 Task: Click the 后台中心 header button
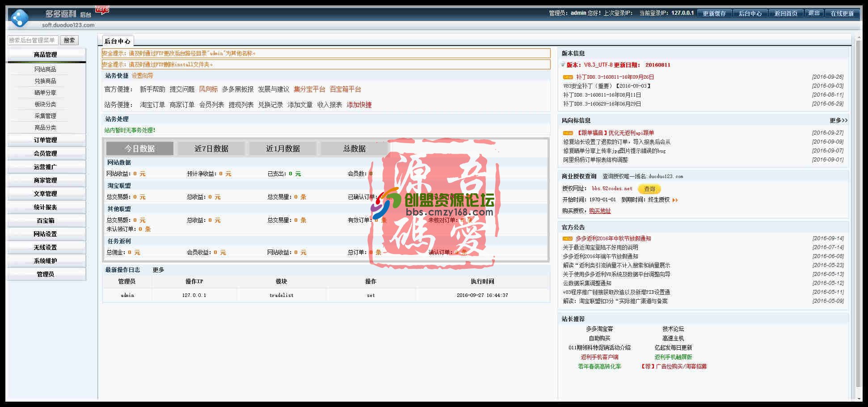(x=750, y=13)
